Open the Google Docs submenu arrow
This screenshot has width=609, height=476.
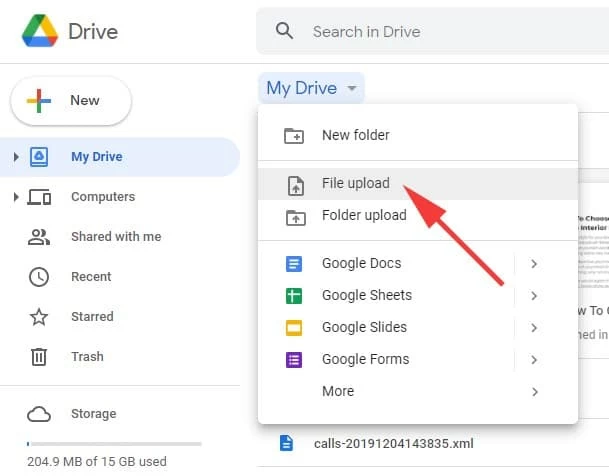534,264
